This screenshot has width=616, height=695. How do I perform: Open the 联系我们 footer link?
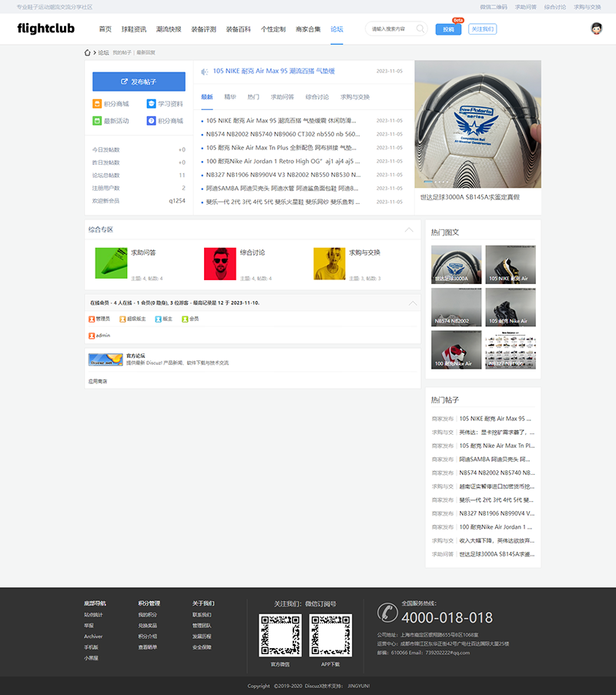tap(202, 615)
